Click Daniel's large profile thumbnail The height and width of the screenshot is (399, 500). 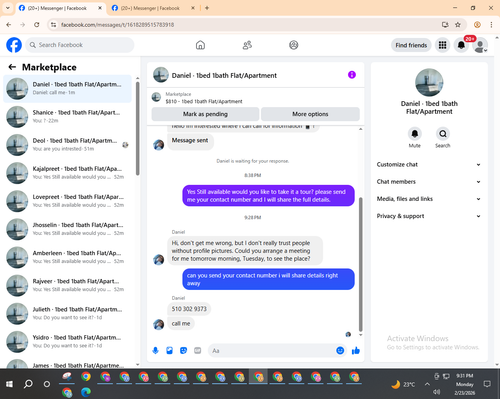click(429, 82)
